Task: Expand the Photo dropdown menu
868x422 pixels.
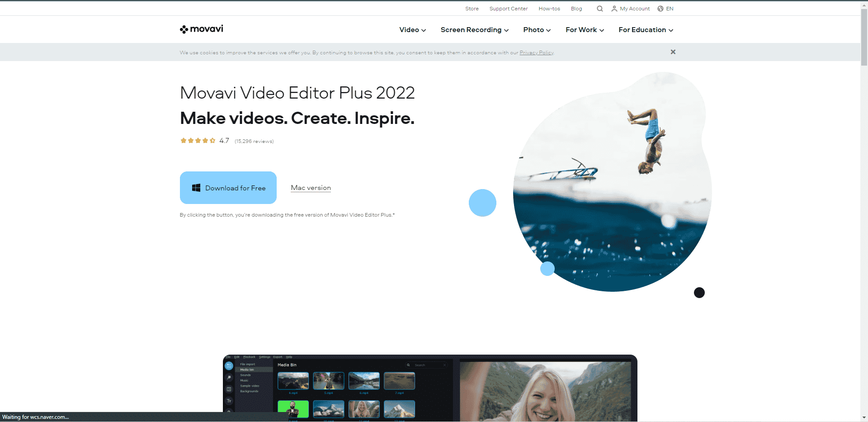Action: (537, 30)
